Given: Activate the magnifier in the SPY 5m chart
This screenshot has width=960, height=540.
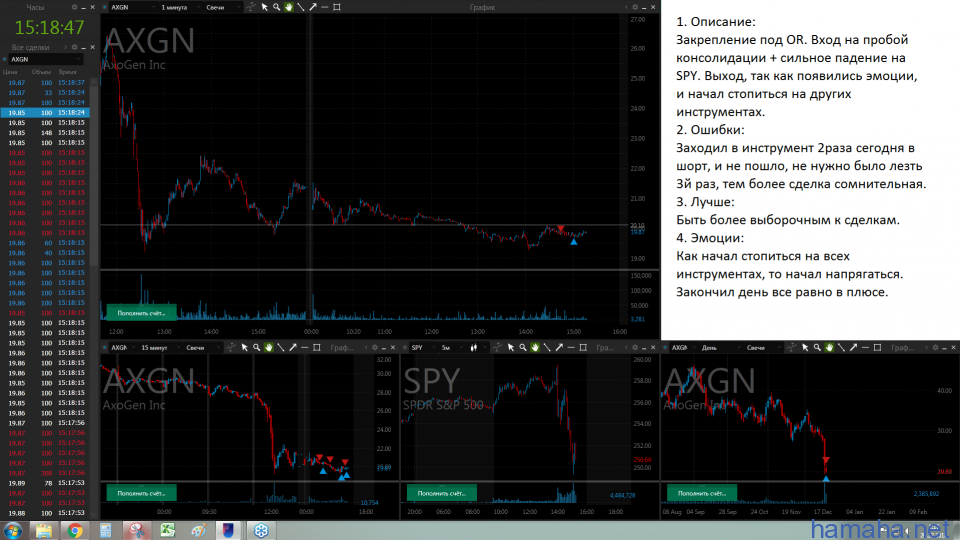Looking at the screenshot, I should 523,347.
